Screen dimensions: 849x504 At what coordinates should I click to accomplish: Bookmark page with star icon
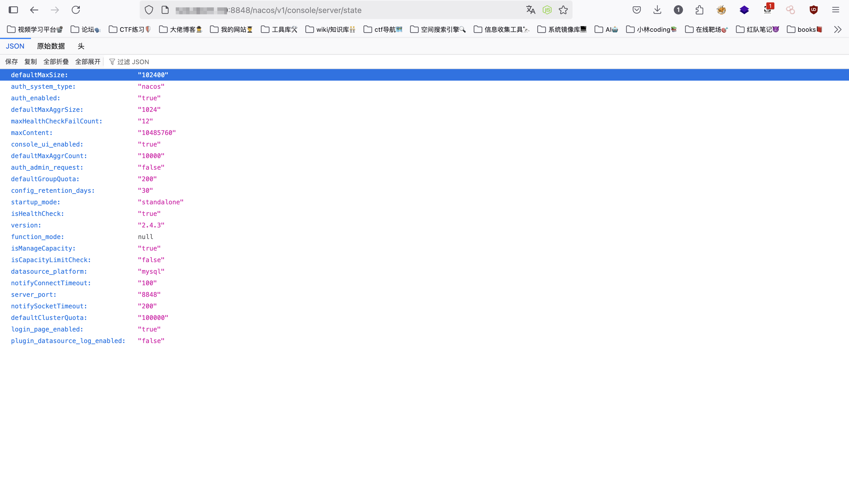[x=563, y=10]
